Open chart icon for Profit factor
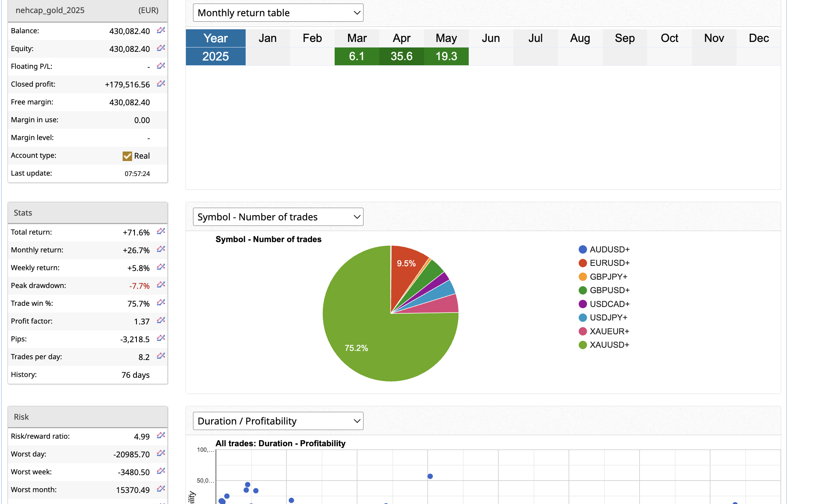 point(161,320)
